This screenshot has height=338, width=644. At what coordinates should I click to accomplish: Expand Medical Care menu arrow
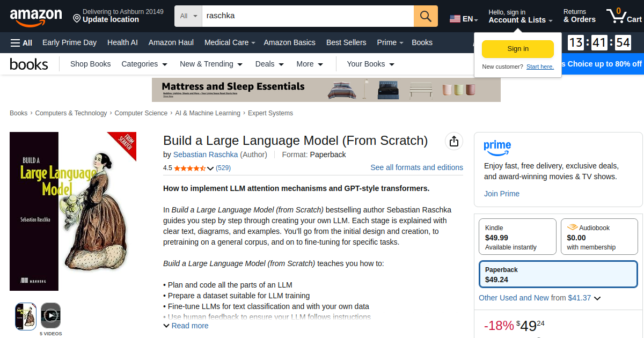253,43
